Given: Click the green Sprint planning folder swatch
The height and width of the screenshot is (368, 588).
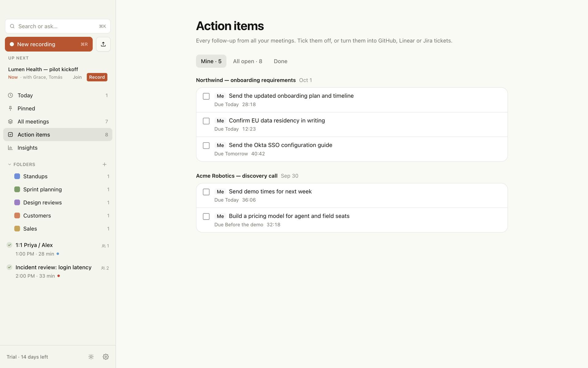Looking at the screenshot, I should pos(17,189).
